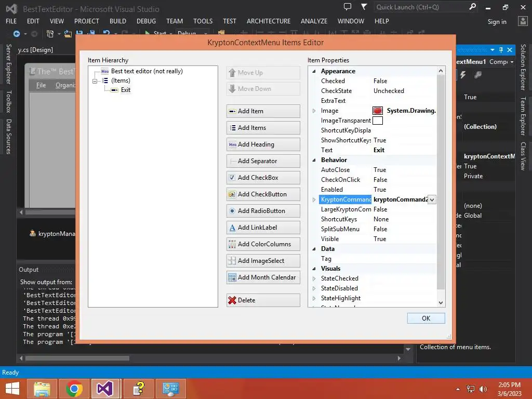This screenshot has width=532, height=399.
Task: Expand the StateChecked property
Action: 314,278
